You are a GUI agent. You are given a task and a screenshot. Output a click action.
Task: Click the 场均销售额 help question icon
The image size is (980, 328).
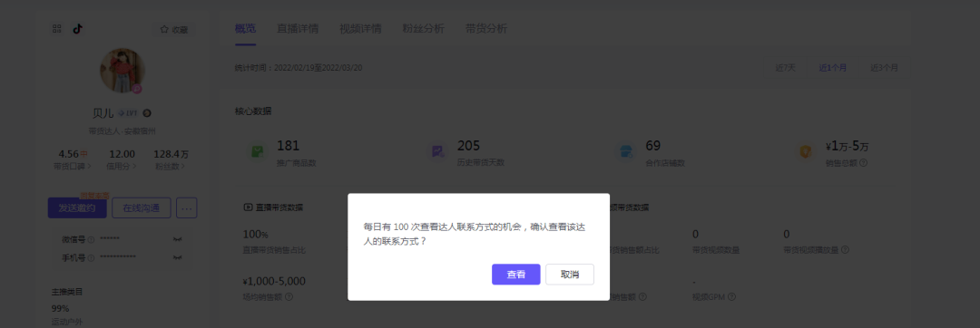[x=289, y=297]
